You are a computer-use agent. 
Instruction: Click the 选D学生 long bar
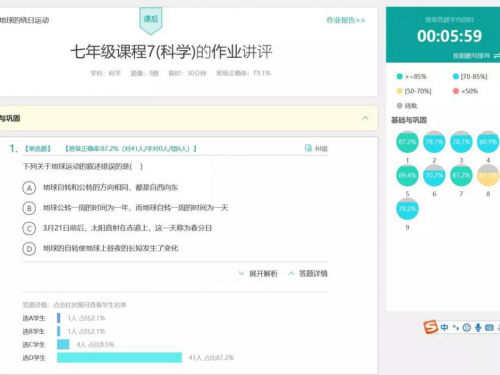pyautogui.click(x=119, y=358)
